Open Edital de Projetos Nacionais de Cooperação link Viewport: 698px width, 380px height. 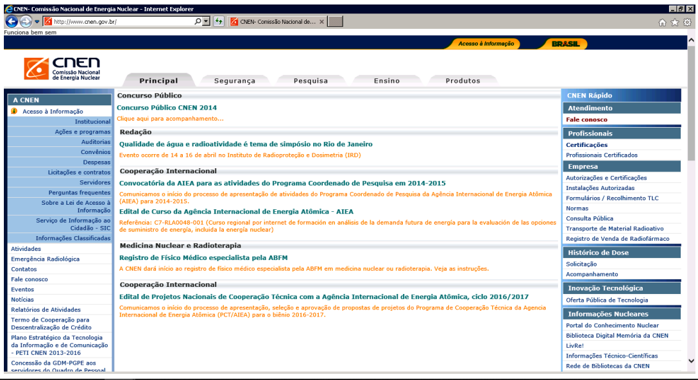click(324, 297)
